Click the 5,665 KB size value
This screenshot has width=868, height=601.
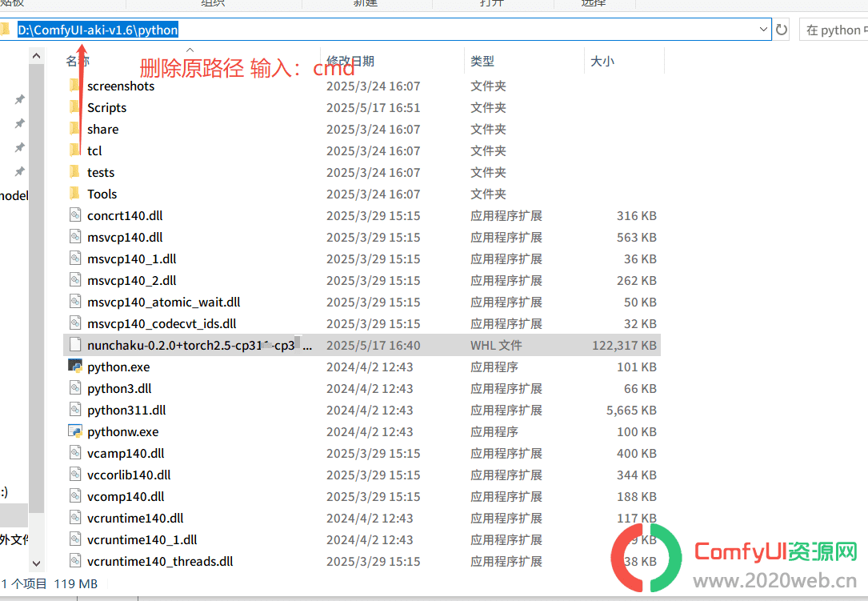click(x=632, y=410)
